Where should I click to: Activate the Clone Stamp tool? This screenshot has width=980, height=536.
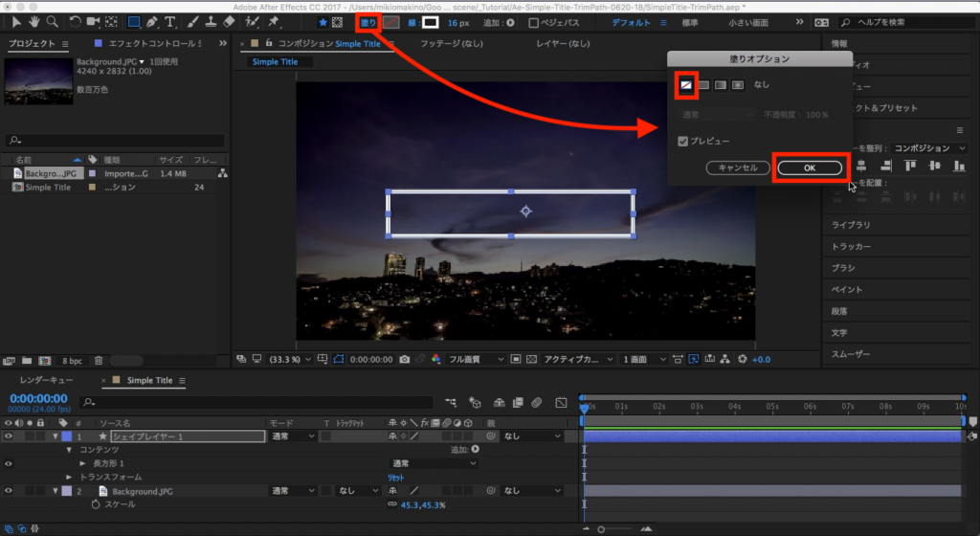point(210,22)
